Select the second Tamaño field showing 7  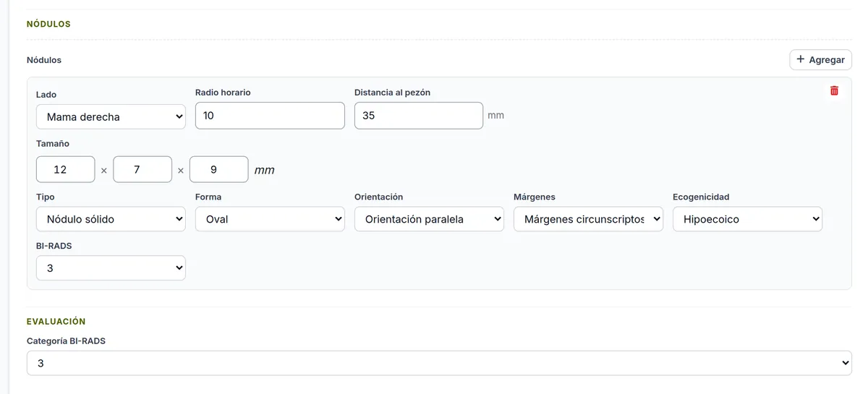click(x=142, y=169)
